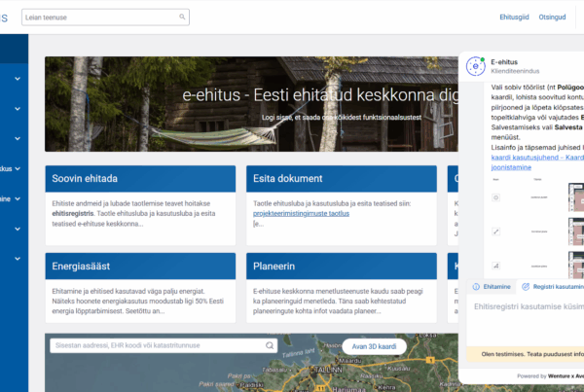
Task: Open the Soovin ehitada card header
Action: (140, 179)
